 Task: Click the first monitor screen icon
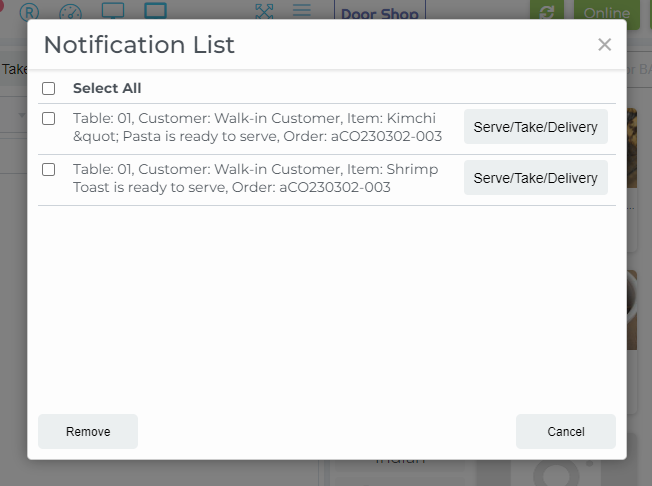click(113, 11)
